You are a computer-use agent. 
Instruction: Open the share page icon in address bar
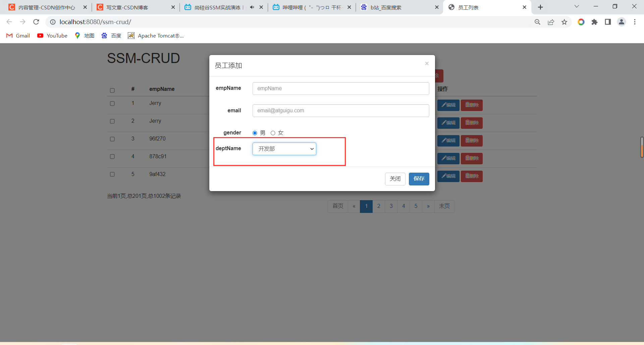coord(551,22)
